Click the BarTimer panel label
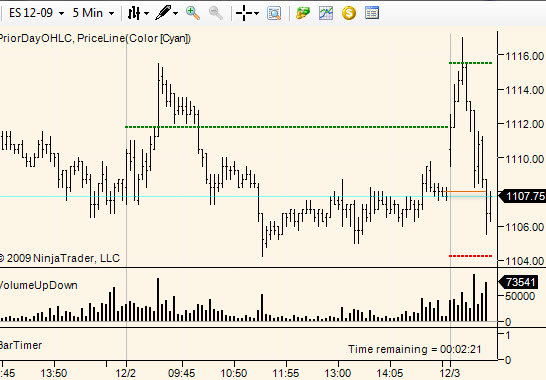 point(21,345)
